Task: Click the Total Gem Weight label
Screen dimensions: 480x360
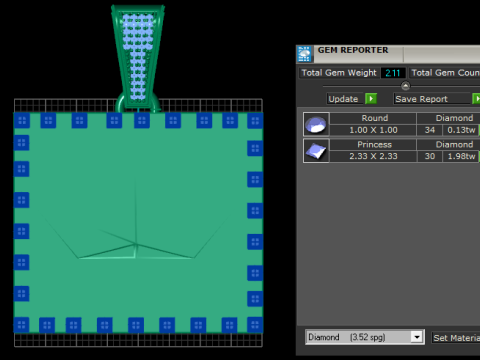Action: pos(339,73)
